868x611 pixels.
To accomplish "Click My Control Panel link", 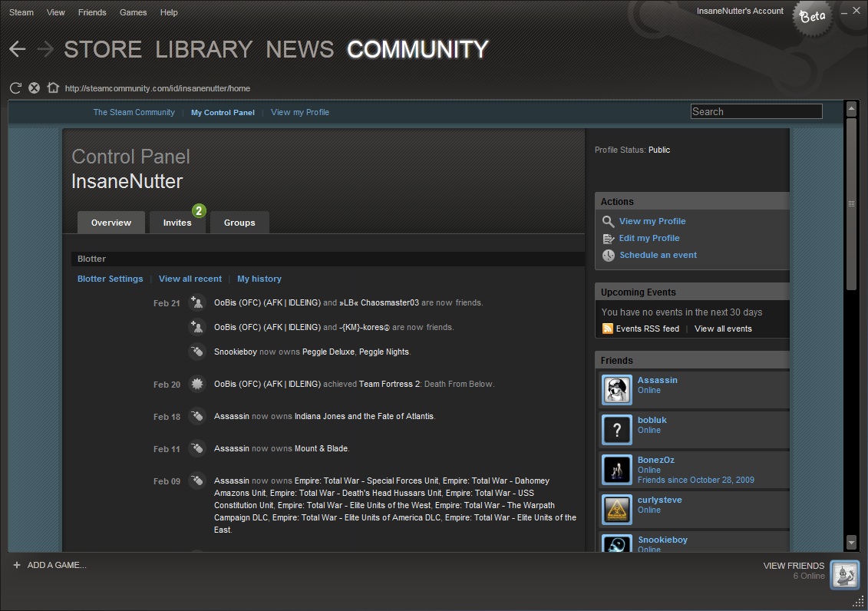I will pyautogui.click(x=223, y=112).
